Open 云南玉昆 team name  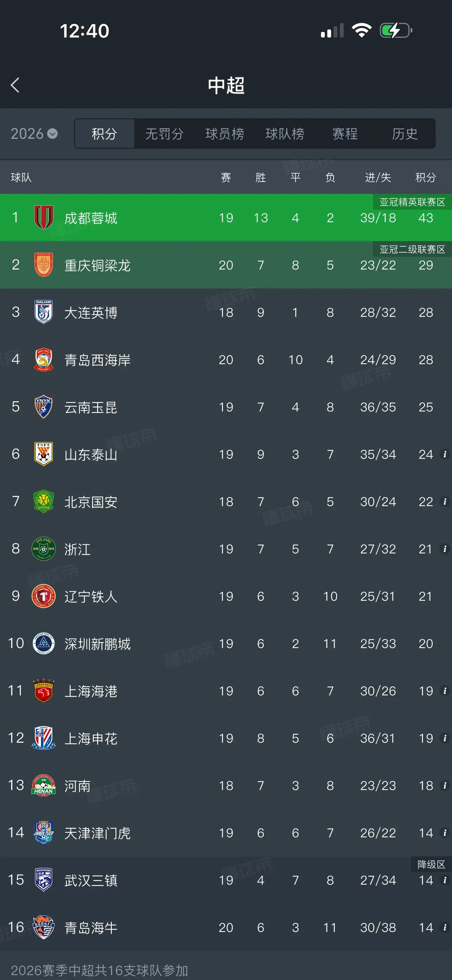tap(90, 407)
